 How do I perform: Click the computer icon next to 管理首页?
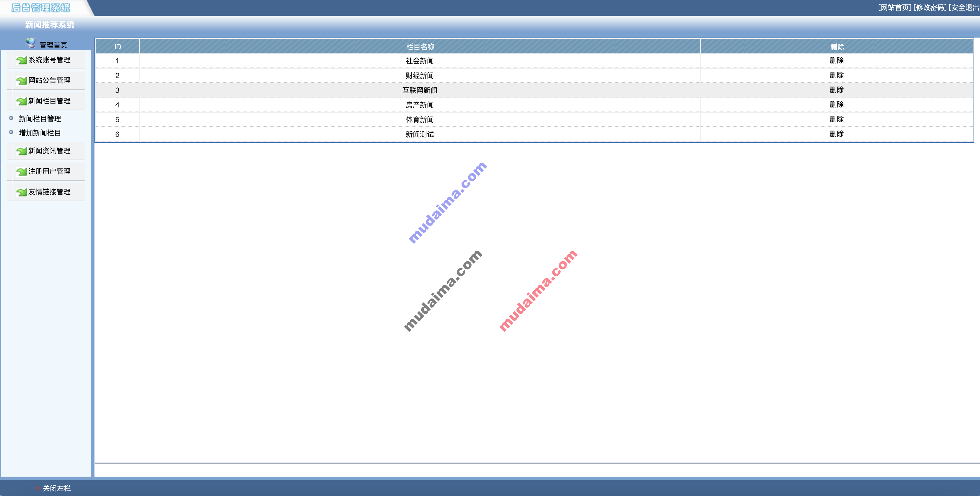(x=31, y=43)
